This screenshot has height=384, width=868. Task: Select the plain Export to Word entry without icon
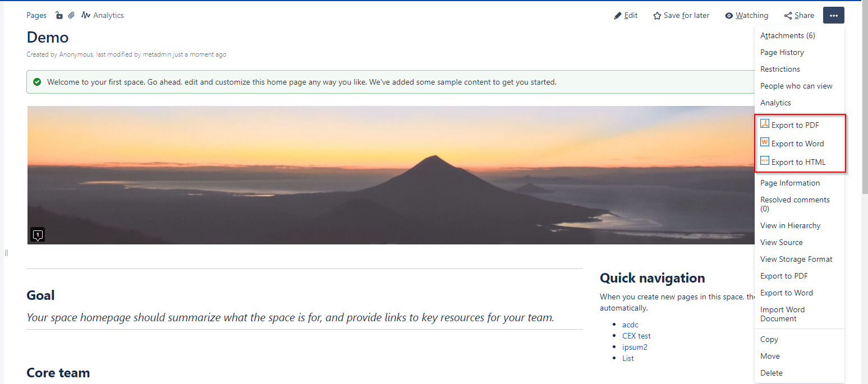(x=800, y=293)
